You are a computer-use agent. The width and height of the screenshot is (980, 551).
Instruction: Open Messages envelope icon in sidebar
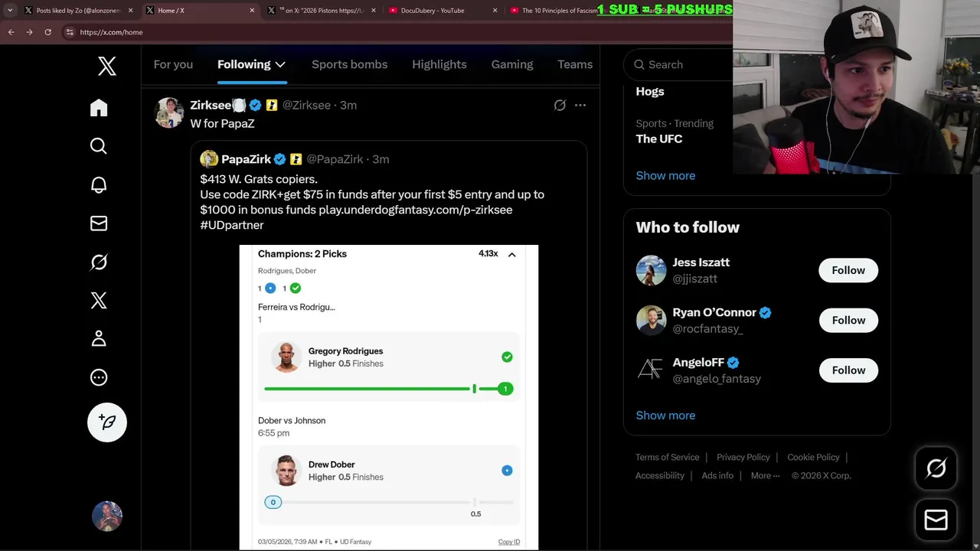pos(99,223)
